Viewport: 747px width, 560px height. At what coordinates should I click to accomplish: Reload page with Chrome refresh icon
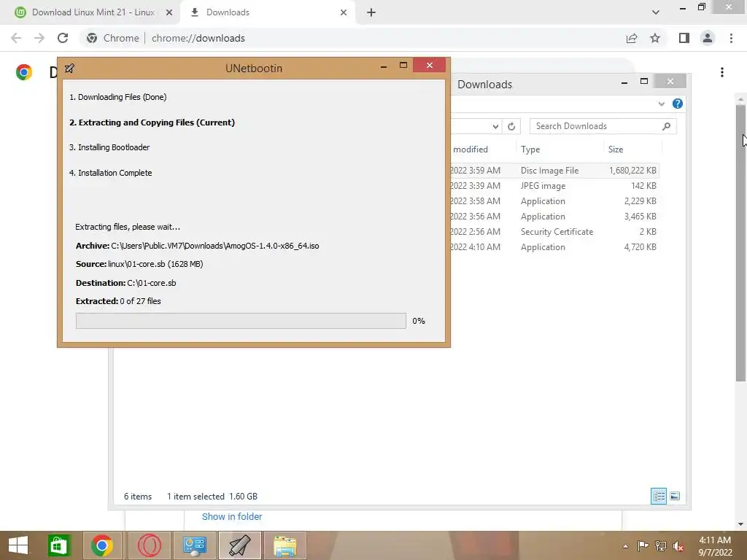coord(63,38)
